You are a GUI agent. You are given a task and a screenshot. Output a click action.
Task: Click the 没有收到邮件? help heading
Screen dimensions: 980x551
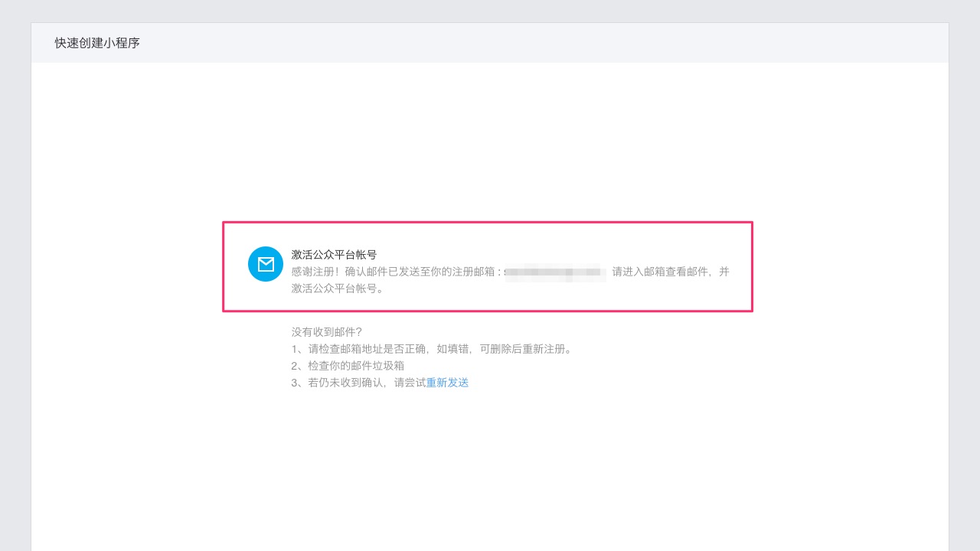326,332
